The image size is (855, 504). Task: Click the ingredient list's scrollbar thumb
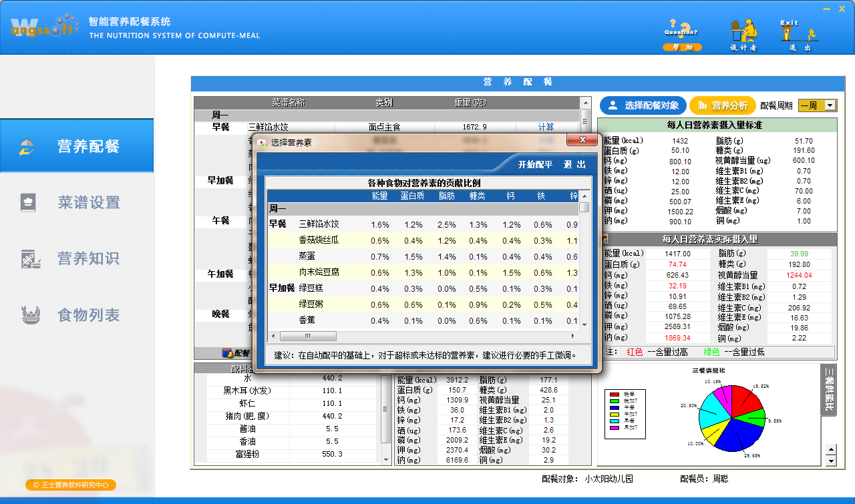385,409
